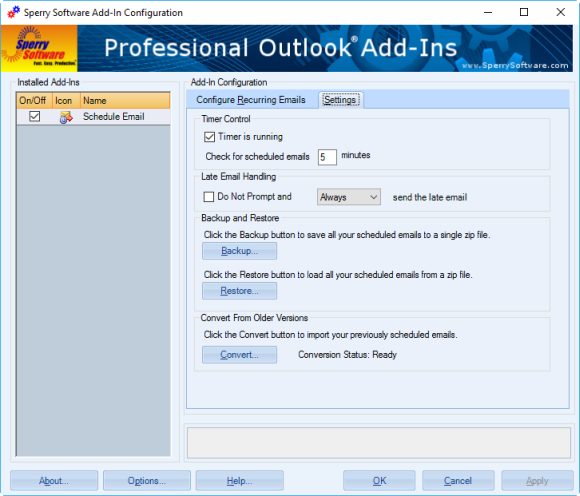This screenshot has height=496, width=580.
Task: Click the Sperry Software logo in banner
Action: 39,48
